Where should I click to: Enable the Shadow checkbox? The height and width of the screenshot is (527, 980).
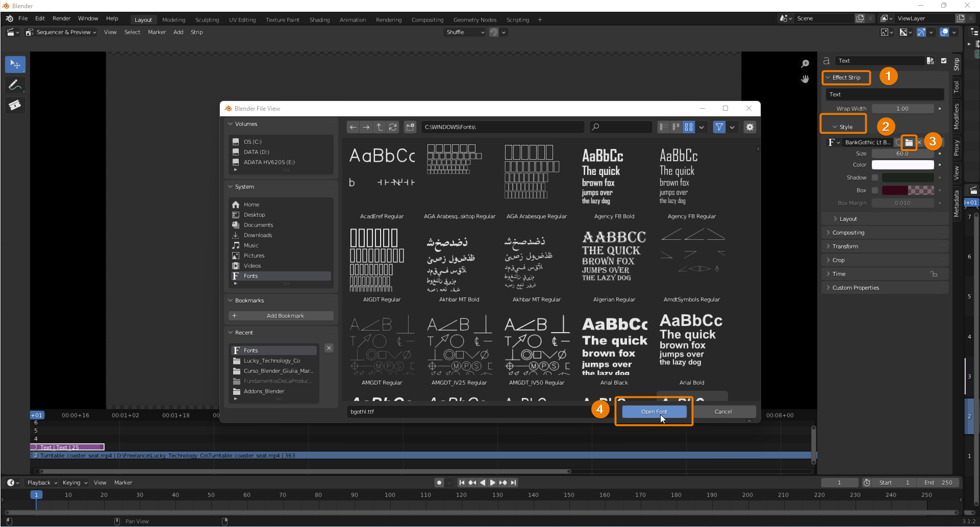[875, 178]
